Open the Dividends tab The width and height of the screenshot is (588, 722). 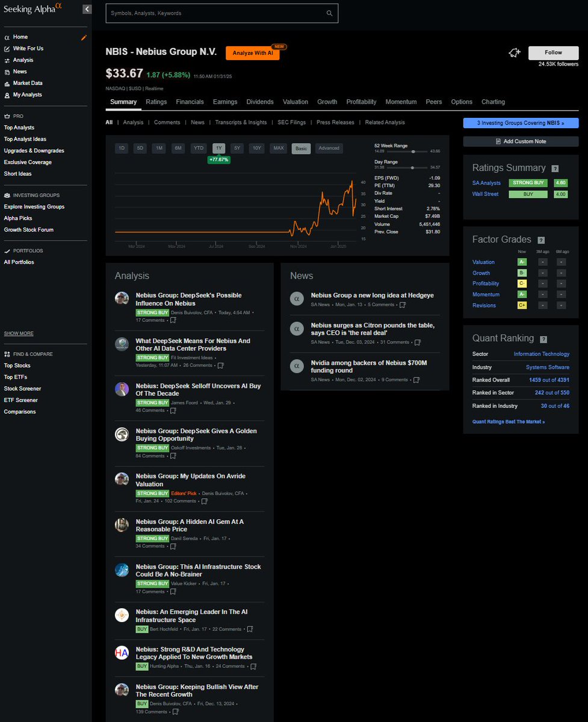(x=260, y=102)
